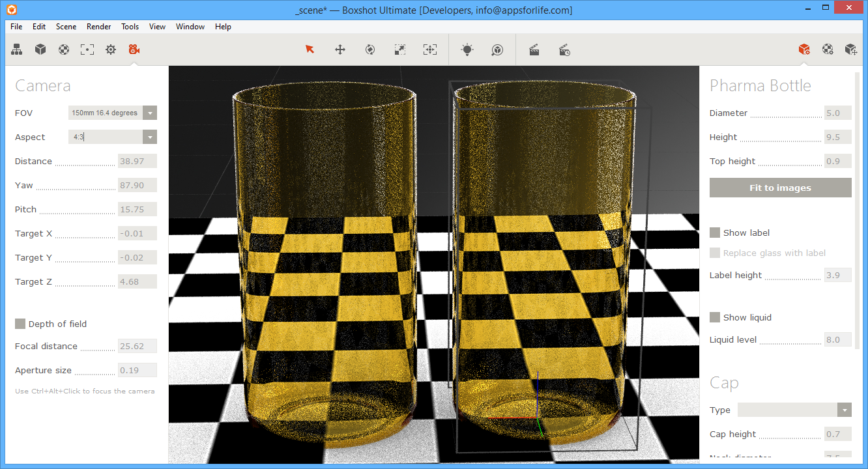Open the View menu
The height and width of the screenshot is (469, 868).
157,27
